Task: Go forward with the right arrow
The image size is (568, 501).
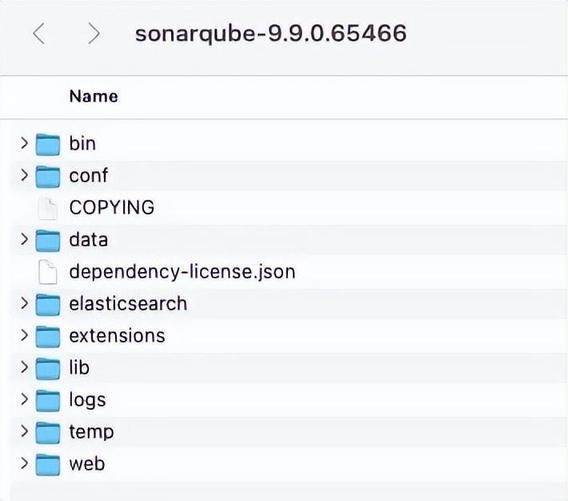Action: [94, 33]
